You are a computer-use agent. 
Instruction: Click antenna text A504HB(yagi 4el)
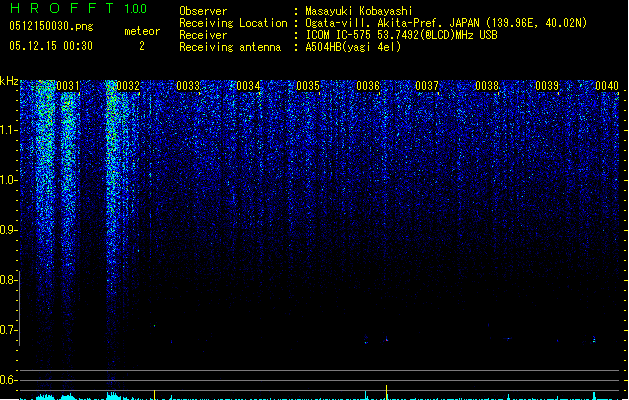pyautogui.click(x=353, y=47)
